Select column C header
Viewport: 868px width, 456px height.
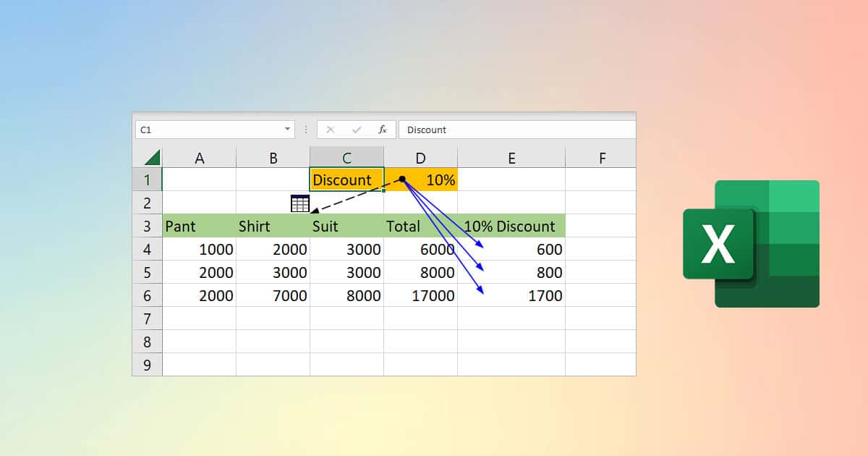[x=347, y=158]
